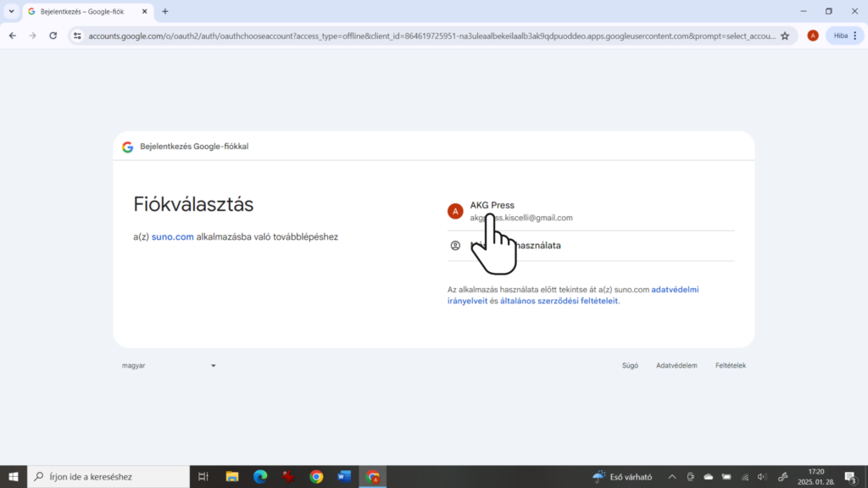Screen dimensions: 868x488
Task: Click the Windows taskbar search field
Action: click(x=110, y=476)
